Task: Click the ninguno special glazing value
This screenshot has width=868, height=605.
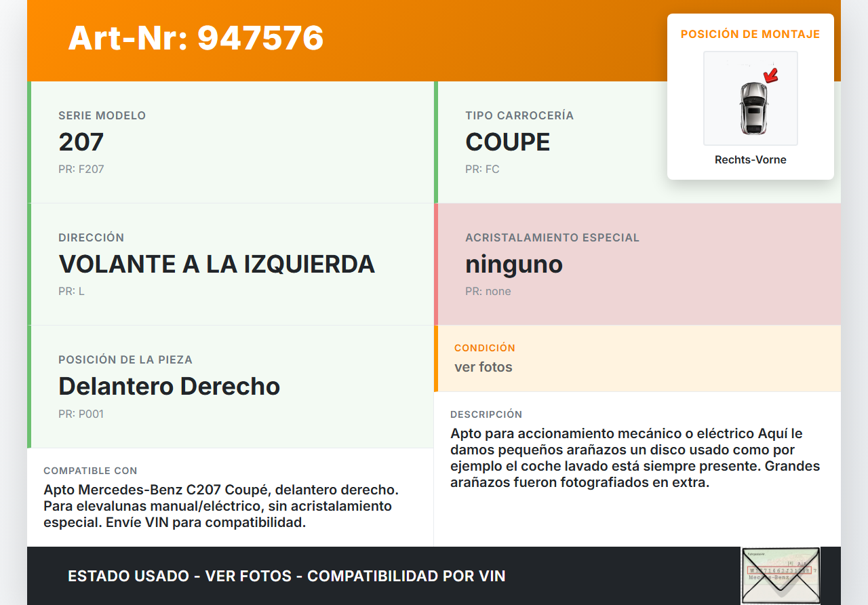Action: (x=514, y=264)
